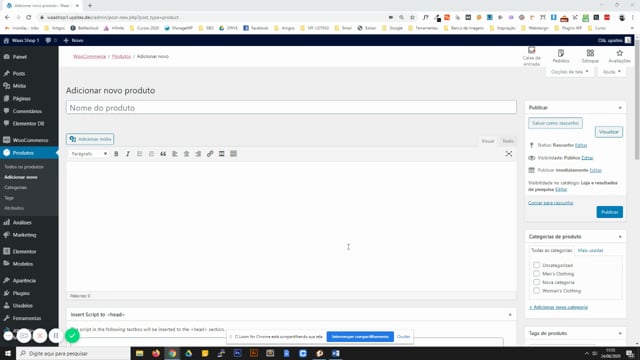Check the Nova categoria category
This screenshot has height=360, width=640.
pyautogui.click(x=536, y=282)
